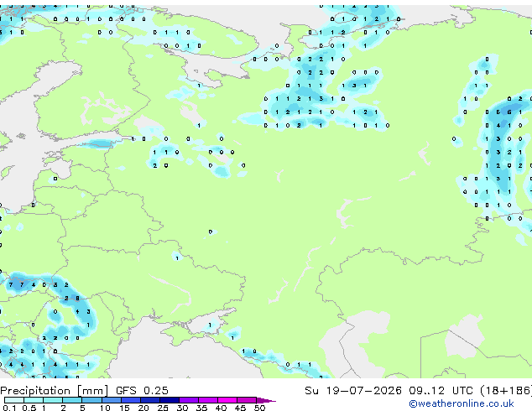Screen dimensions: 532x411
Task: Click the '(18+186)' forecast run label
Action: (x=506, y=391)
